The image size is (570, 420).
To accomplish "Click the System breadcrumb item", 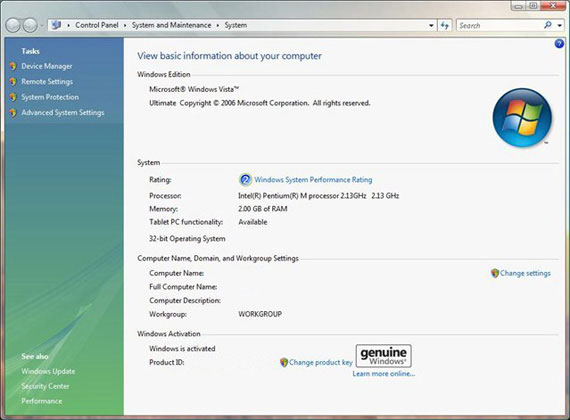I will click(236, 25).
